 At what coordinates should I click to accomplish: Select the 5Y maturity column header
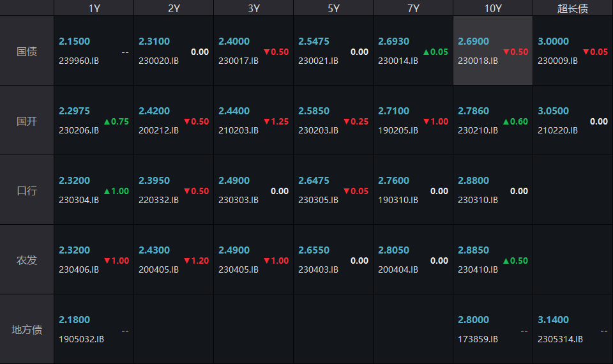pyautogui.click(x=333, y=8)
